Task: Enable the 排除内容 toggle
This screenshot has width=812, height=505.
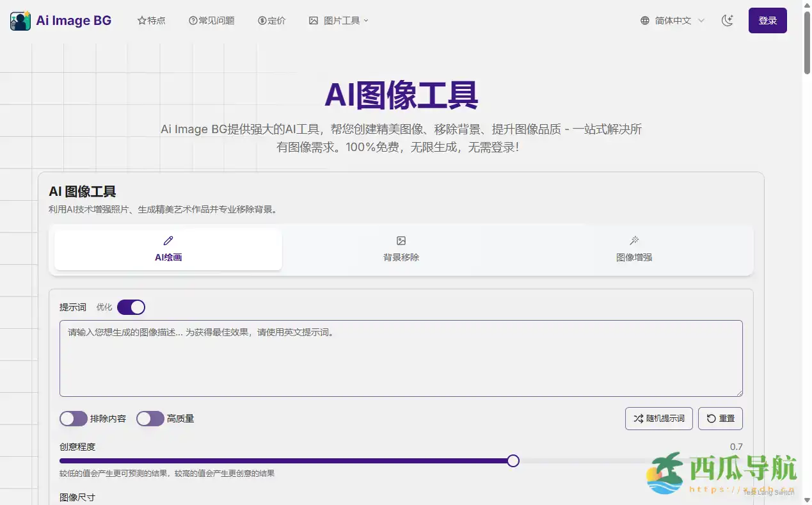Action: click(x=73, y=419)
